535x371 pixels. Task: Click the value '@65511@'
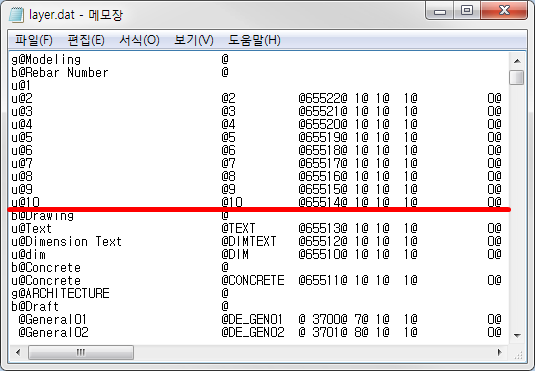[323, 281]
